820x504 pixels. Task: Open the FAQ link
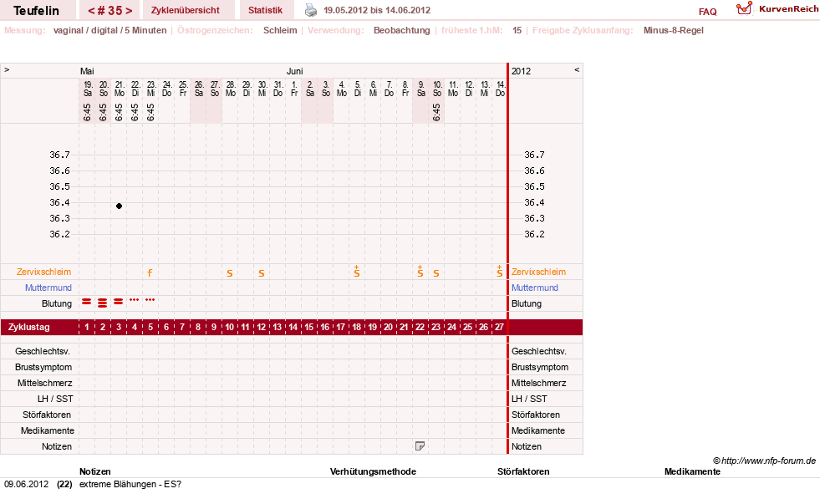pos(707,12)
